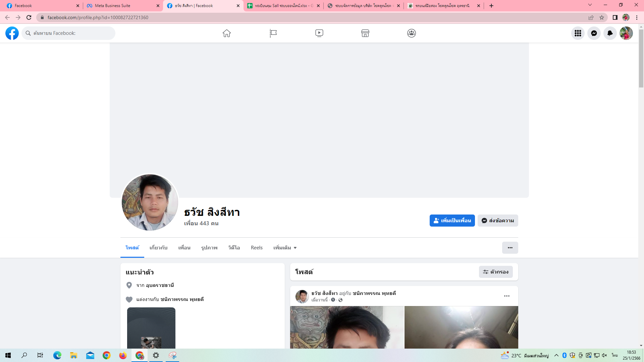Bookmark this page with star icon

[602, 17]
